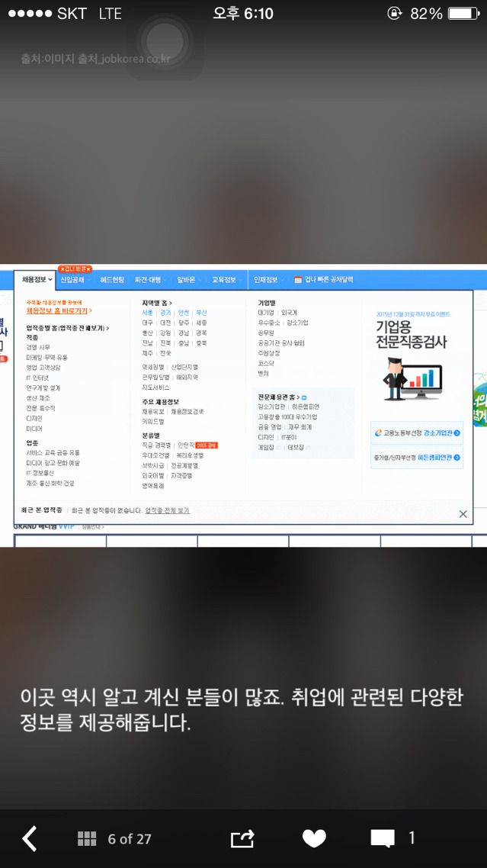Screen dimensions: 487x868
Task: Open the 지도서비스 link
Action: point(155,387)
